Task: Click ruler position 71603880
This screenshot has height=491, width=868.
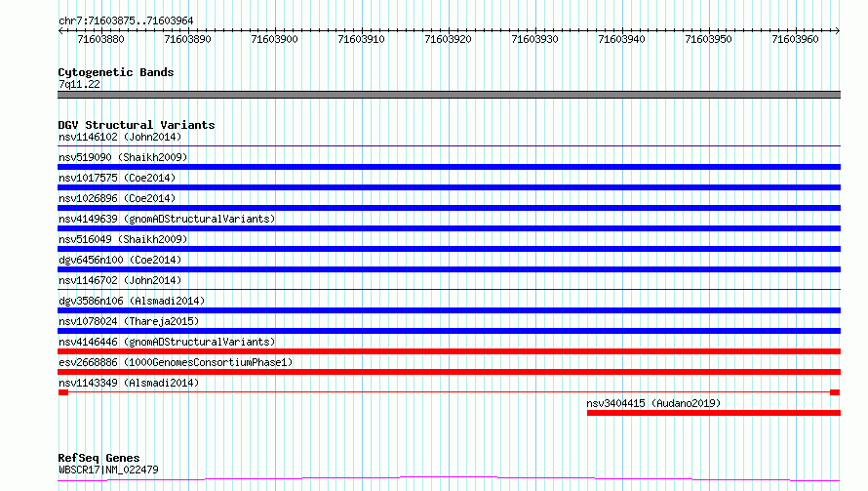Action: click(100, 39)
